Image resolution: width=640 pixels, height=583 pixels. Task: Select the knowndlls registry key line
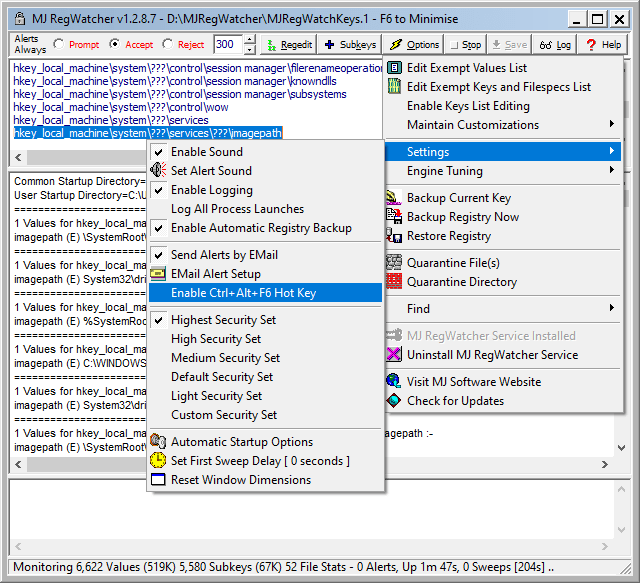click(x=175, y=81)
